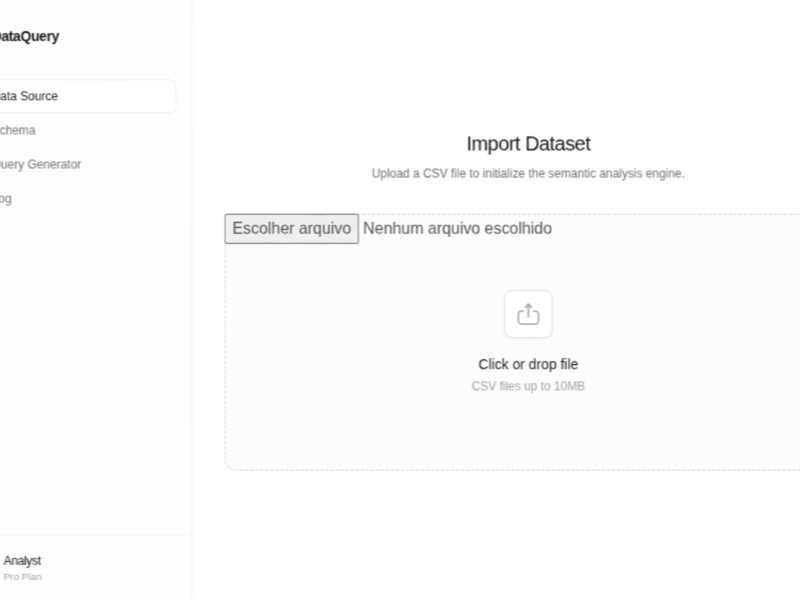Click the DataQuery app logo title
The height and width of the screenshot is (600, 800).
coord(28,37)
